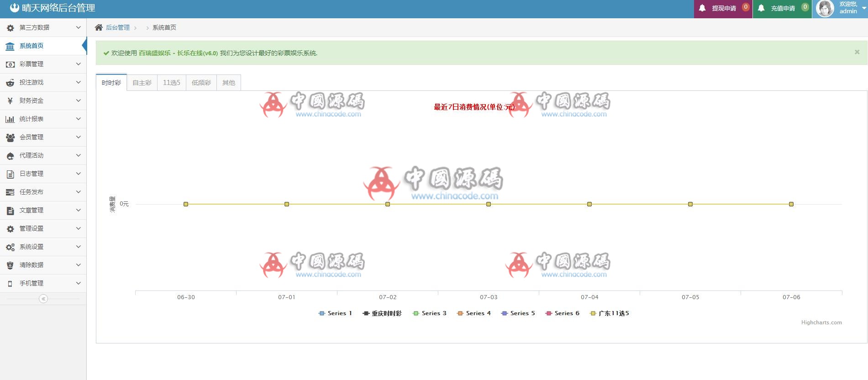Image resolution: width=868 pixels, height=380 pixels.
Task: Click the icon beside 清除数据
Action: click(x=10, y=265)
